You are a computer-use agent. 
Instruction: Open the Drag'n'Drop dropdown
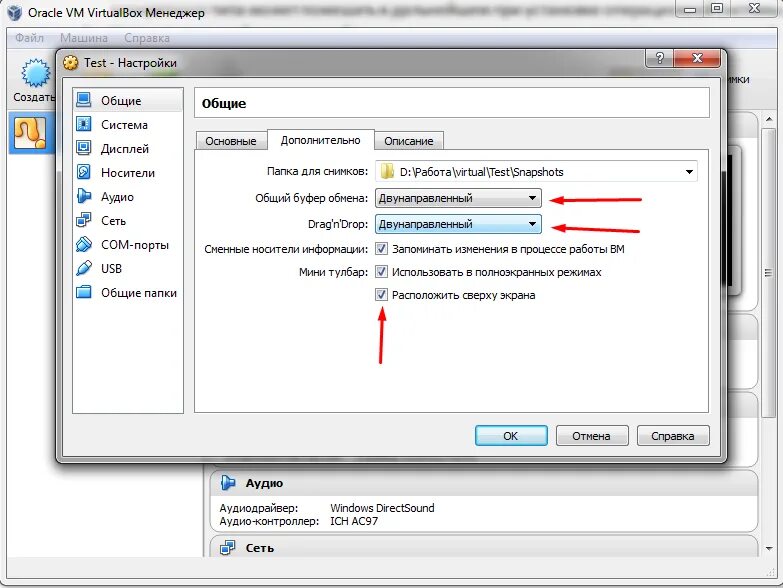[x=458, y=224]
